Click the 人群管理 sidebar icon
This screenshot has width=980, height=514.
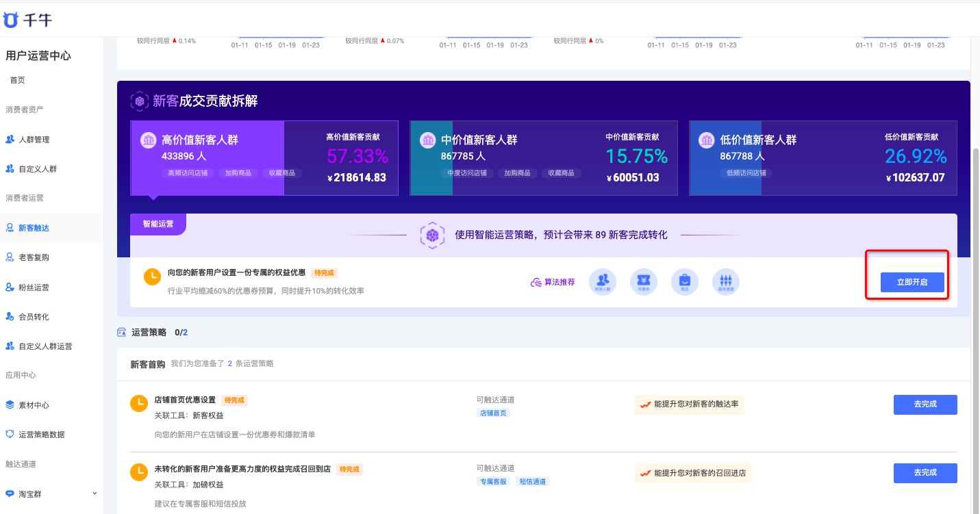click(10, 140)
